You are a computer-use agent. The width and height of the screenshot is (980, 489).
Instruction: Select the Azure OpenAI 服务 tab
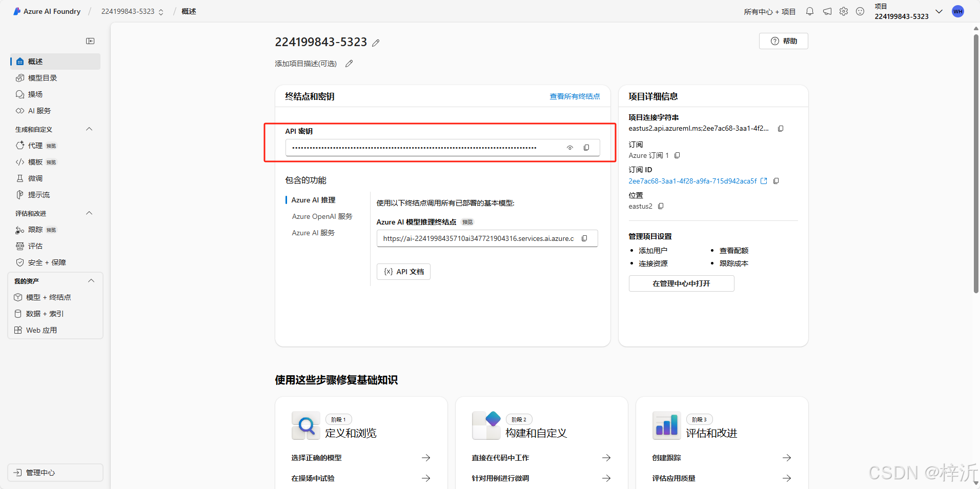[x=322, y=216]
